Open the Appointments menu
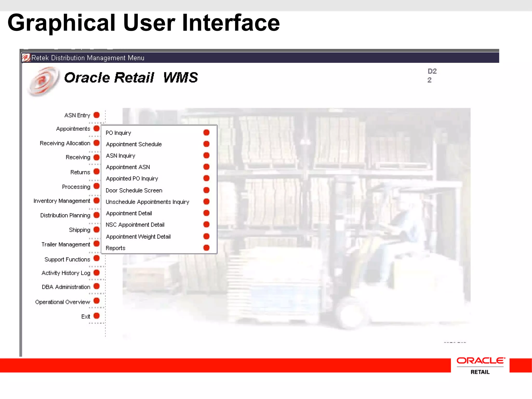Image resolution: width=532 pixels, height=399 pixels. point(73,129)
